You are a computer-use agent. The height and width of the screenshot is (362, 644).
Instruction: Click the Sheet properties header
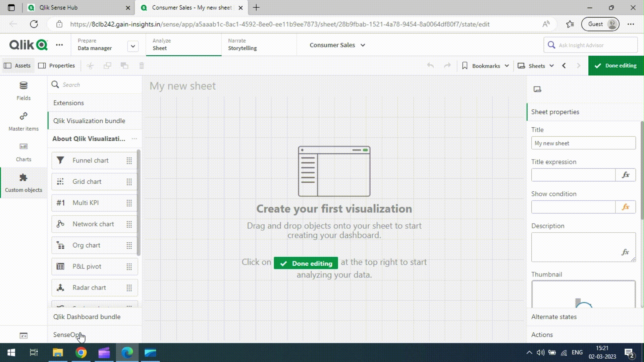585,112
